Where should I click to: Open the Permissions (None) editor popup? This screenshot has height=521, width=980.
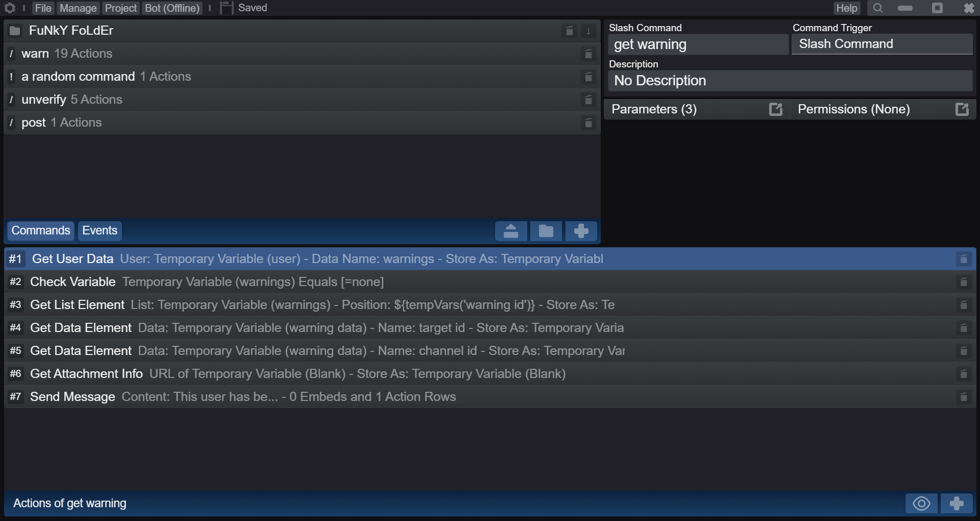(962, 109)
